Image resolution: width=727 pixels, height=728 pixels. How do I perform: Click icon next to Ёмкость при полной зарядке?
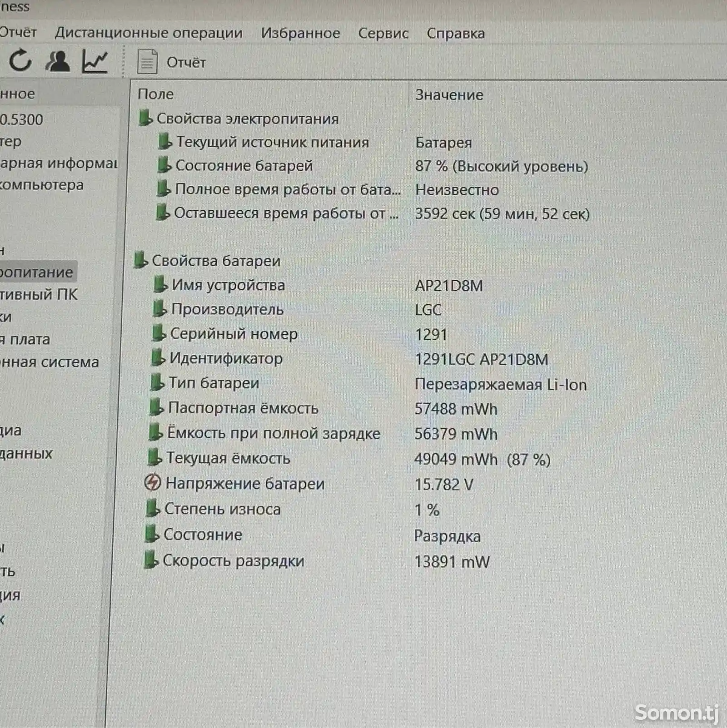point(155,432)
